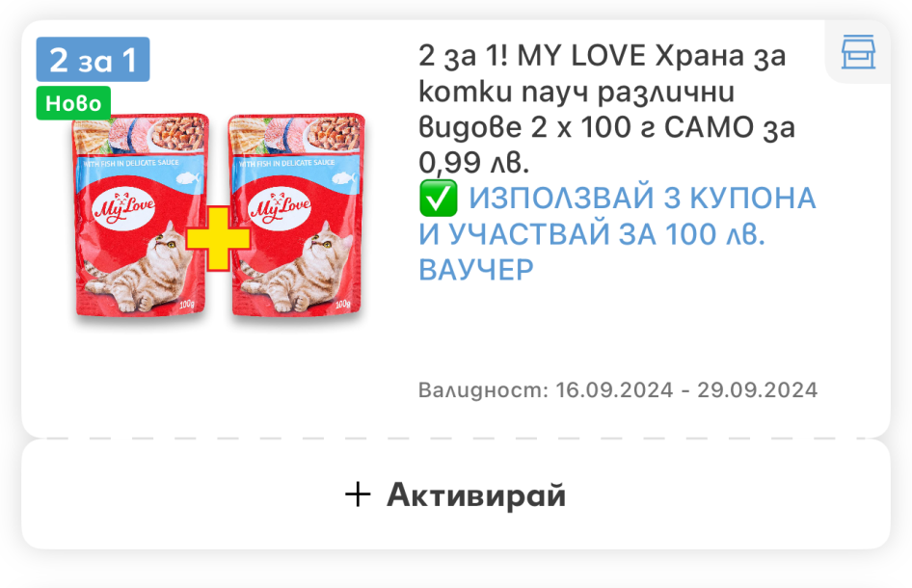Screen dimensions: 912x588
Task: Click the fish symbol on left pouch
Action: pos(187,178)
